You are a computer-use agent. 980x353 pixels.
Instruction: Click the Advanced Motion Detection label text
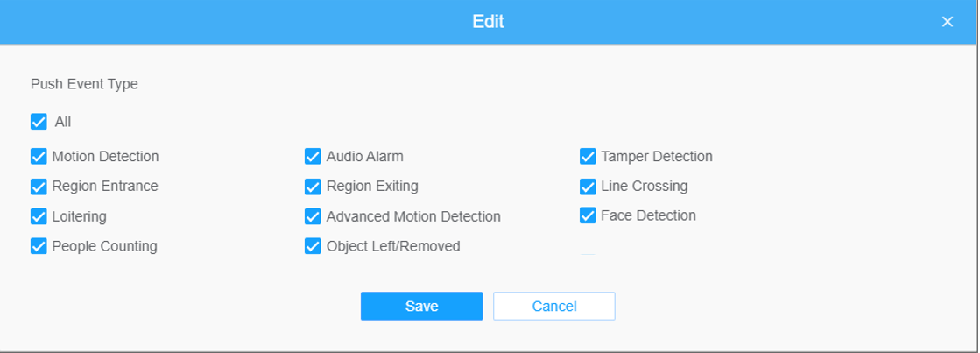[x=413, y=216]
